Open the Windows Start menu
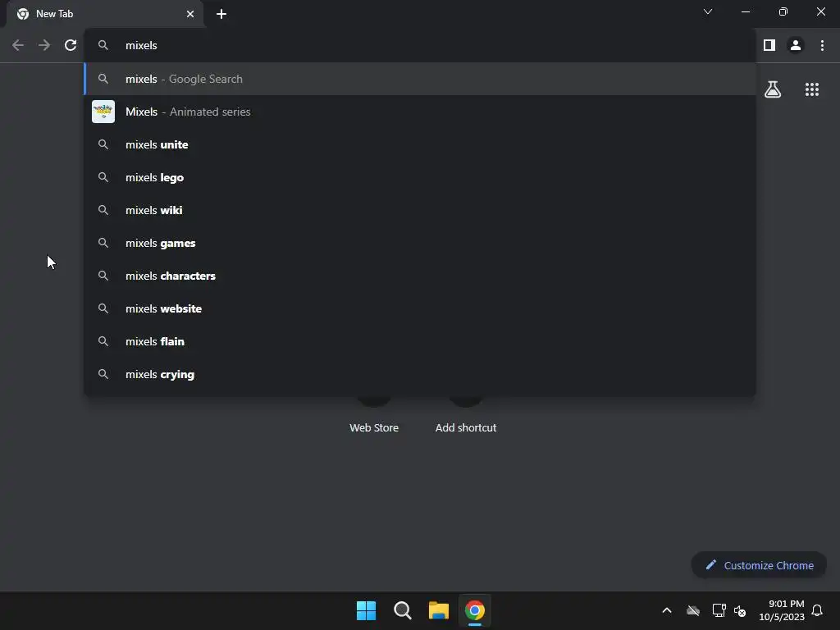Screen dimensions: 840x630 367,610
